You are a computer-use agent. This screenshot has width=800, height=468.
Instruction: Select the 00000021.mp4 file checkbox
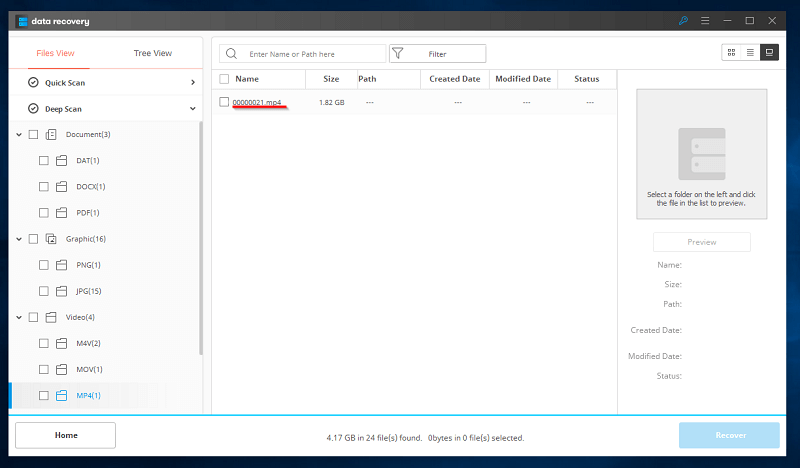(x=224, y=102)
